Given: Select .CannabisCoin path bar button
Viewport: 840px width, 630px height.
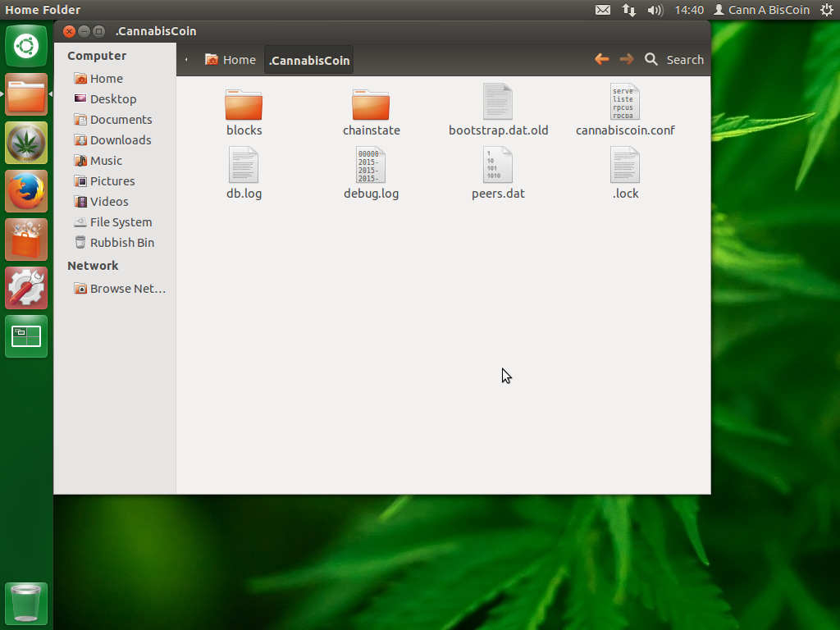Looking at the screenshot, I should click(x=309, y=61).
